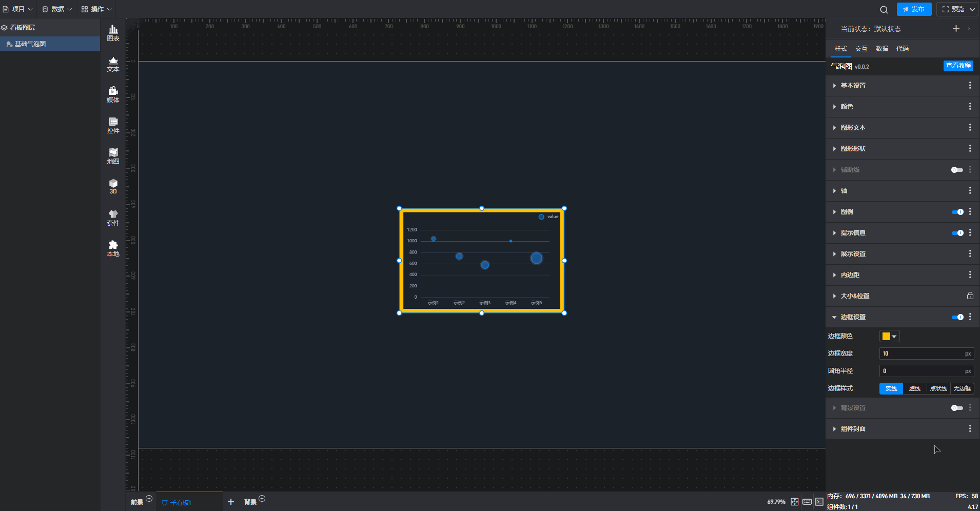
Task: Add a 背景 background layer
Action: pyautogui.click(x=262, y=499)
